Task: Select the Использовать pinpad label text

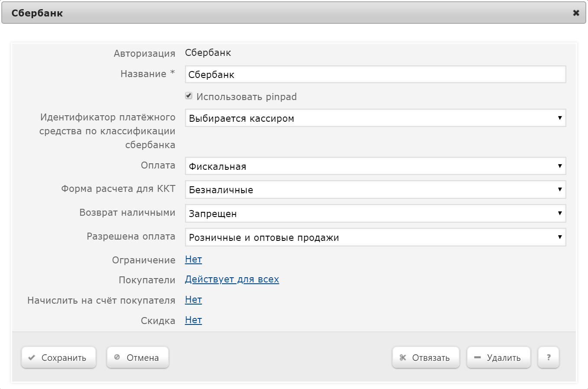Action: pyautogui.click(x=247, y=97)
